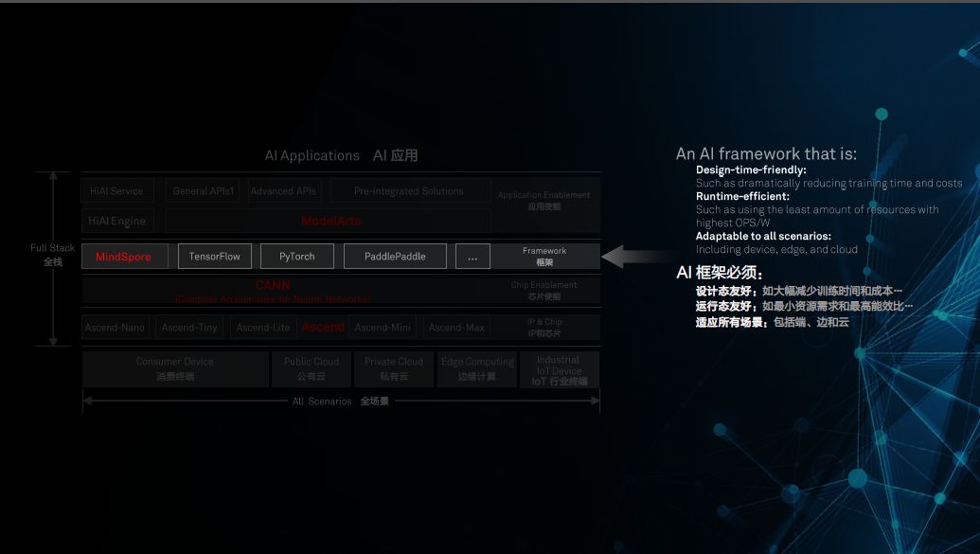This screenshot has height=554, width=980.
Task: Click the Edge Computing box
Action: (477, 369)
